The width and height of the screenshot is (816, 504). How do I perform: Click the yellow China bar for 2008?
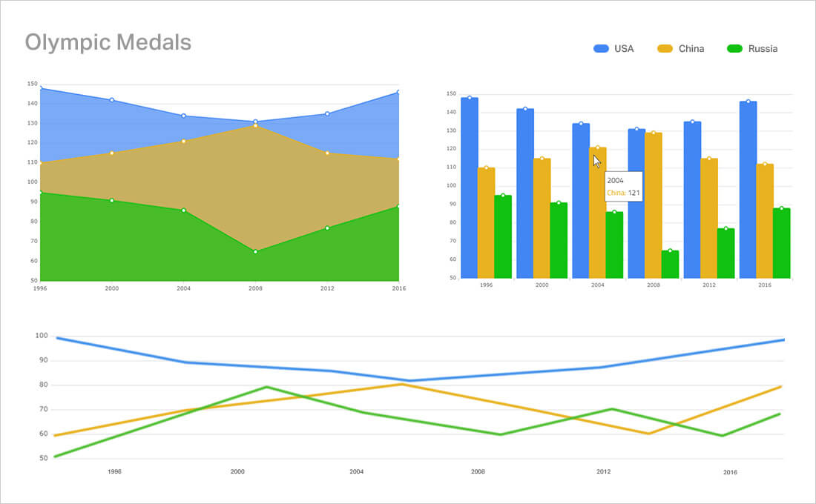pos(653,205)
